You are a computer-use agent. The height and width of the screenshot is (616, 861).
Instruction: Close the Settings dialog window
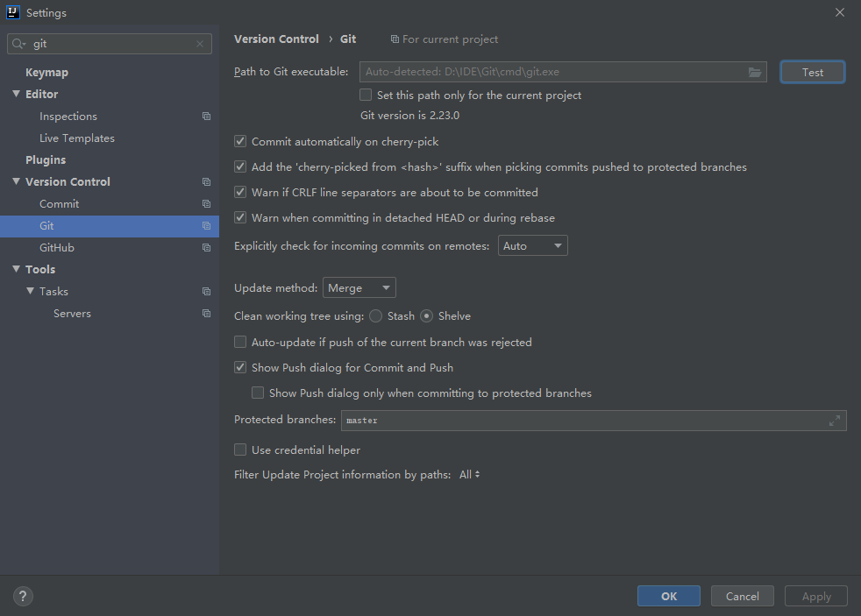840,12
